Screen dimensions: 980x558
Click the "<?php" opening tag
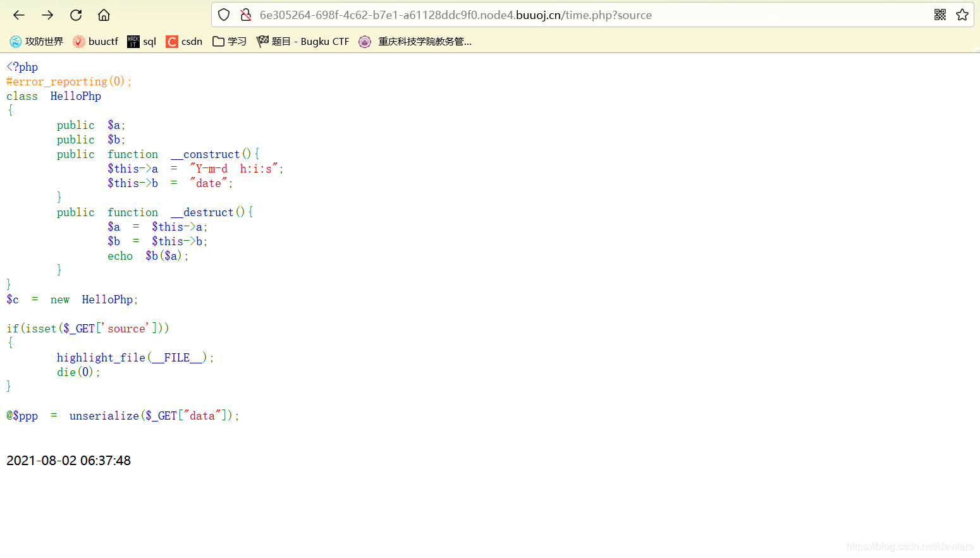click(22, 67)
